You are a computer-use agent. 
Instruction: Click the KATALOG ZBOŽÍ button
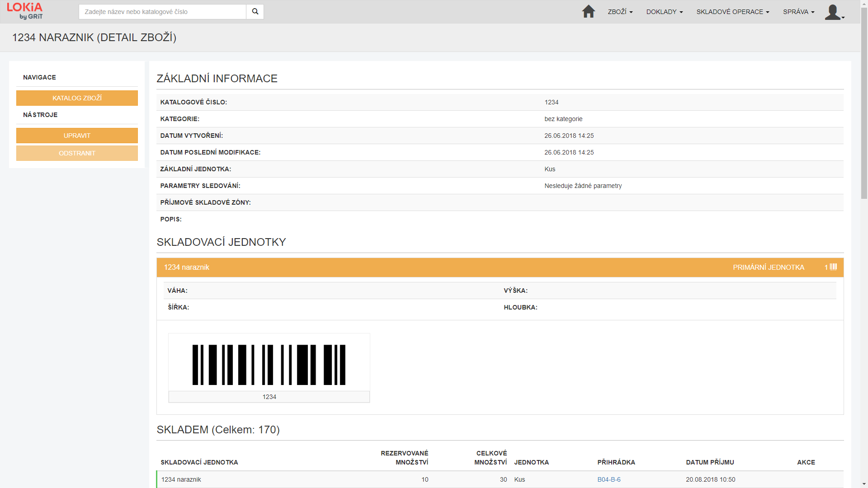coord(77,98)
